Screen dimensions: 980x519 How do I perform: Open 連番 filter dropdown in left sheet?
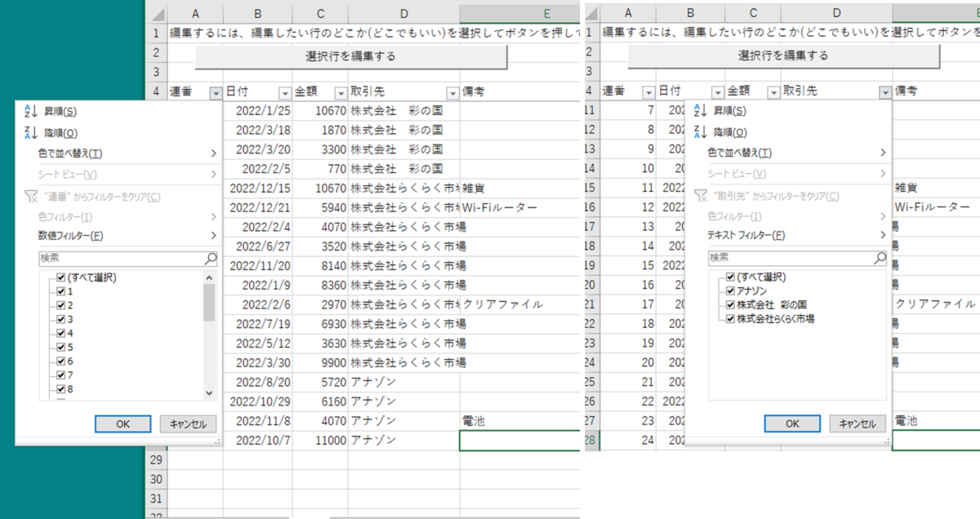tap(216, 93)
